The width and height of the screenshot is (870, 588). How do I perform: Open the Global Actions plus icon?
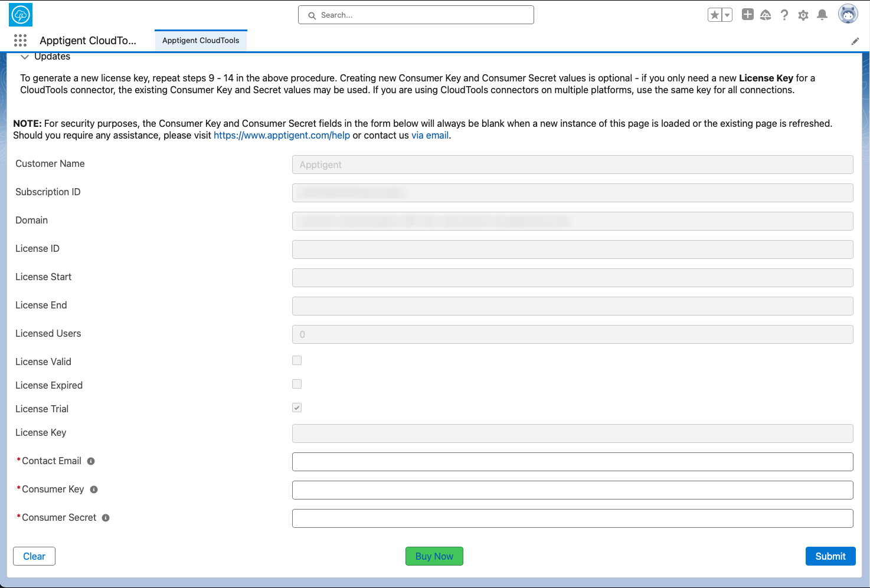tap(747, 15)
